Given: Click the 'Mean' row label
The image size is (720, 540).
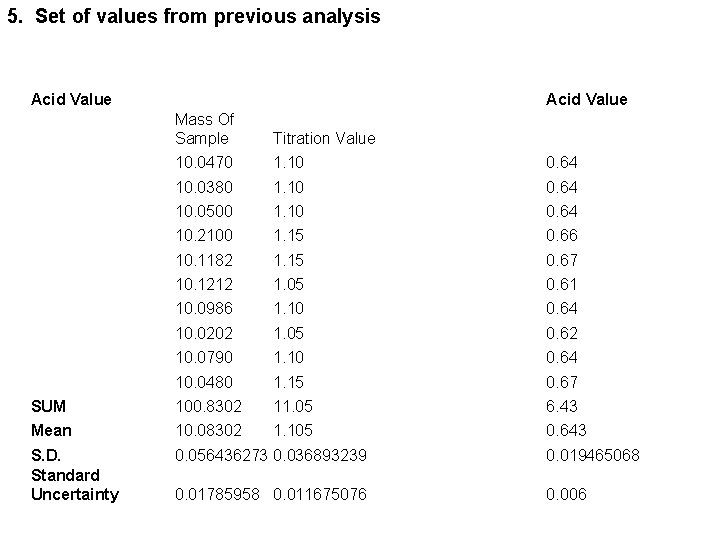Looking at the screenshot, I should [51, 430].
